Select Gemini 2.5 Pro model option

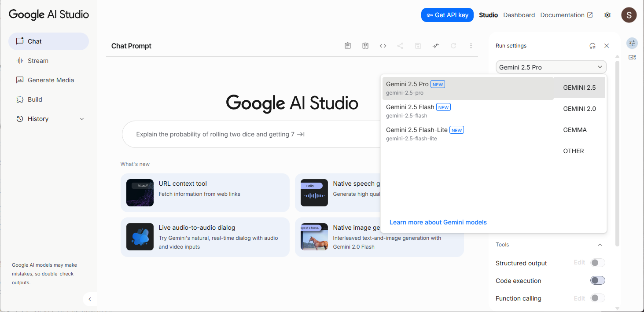tap(468, 88)
